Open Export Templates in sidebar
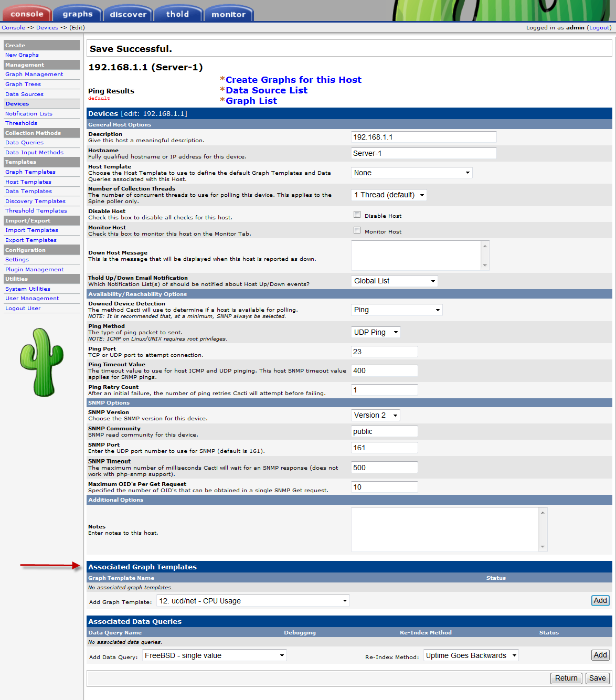The height and width of the screenshot is (700, 616). point(31,240)
